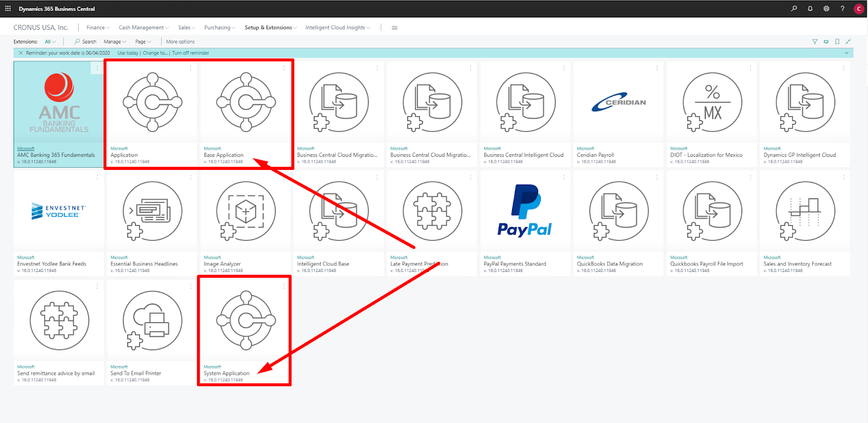Open the three-dot menu on Base Application tile

(284, 68)
